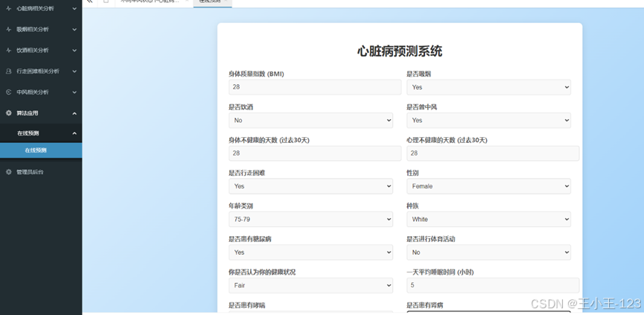Click the 身体质量指数 (BMI) input field
This screenshot has width=644, height=315.
pos(315,87)
